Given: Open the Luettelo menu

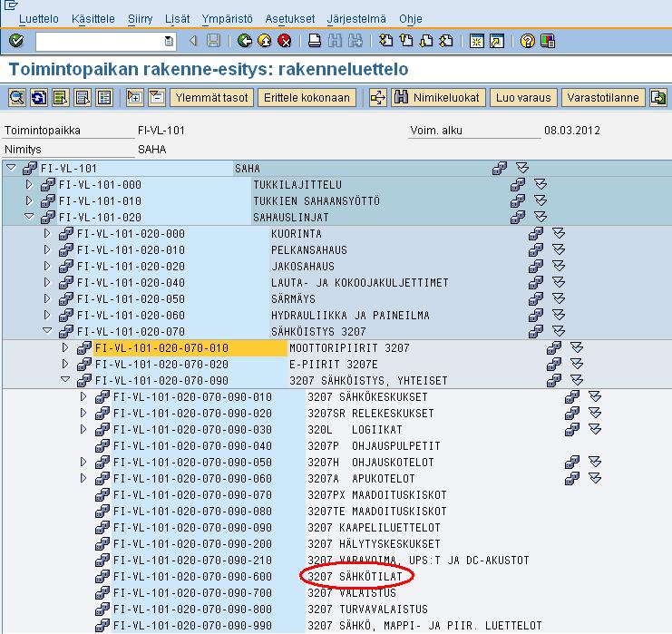Looking at the screenshot, I should click(39, 19).
